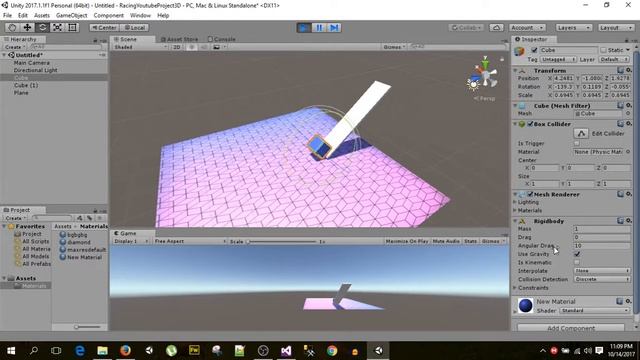Open Rigidbody component gear menu
640x360 pixels.
pos(629,221)
